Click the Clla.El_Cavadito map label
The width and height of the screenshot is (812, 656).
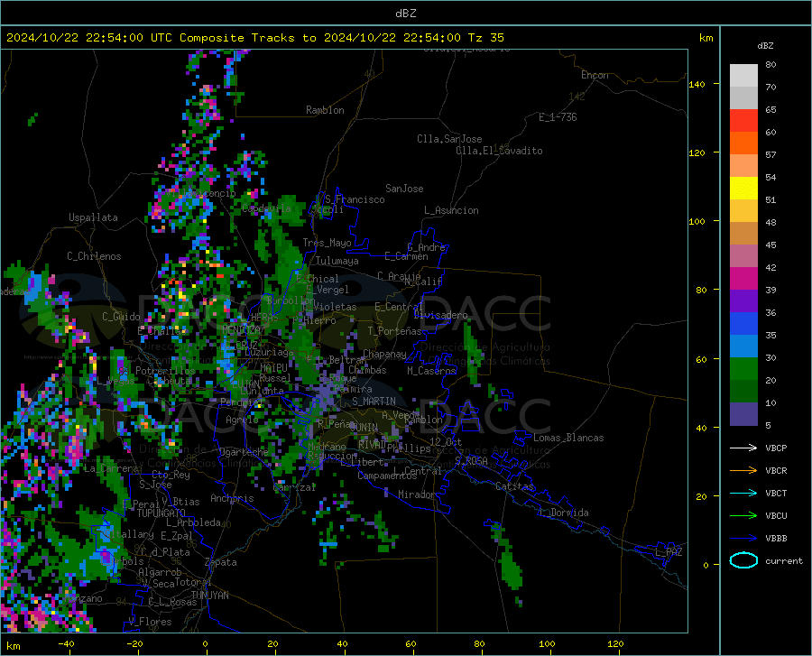[499, 151]
